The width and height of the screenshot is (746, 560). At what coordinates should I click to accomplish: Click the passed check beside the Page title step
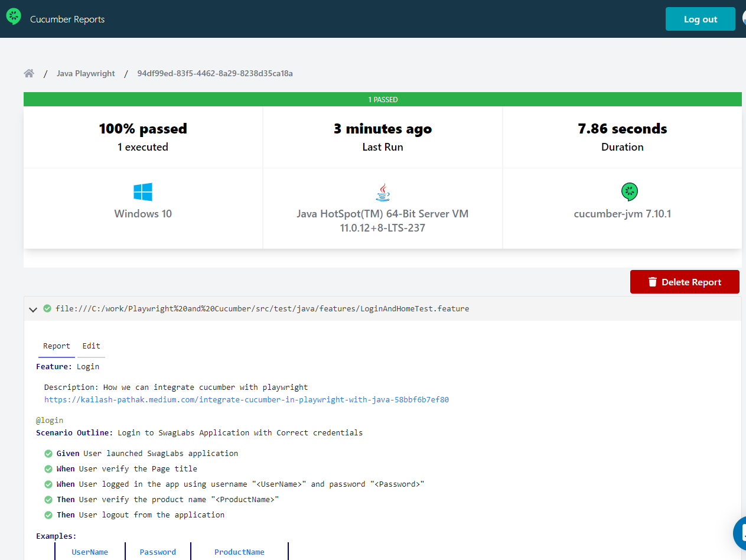(x=48, y=468)
